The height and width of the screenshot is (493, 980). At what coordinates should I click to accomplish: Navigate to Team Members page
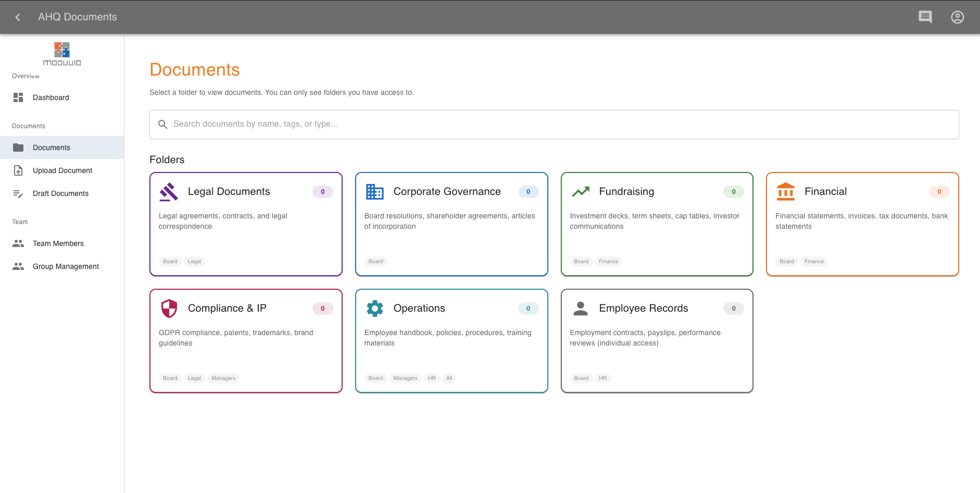point(58,243)
